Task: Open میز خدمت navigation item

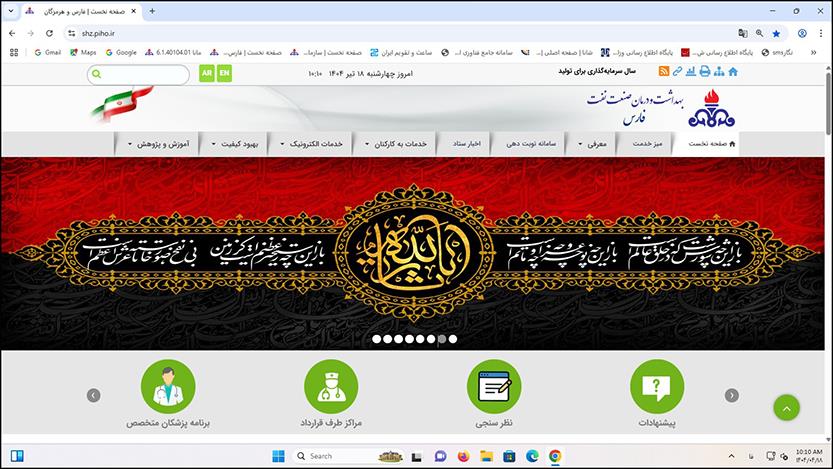Action: tap(647, 143)
